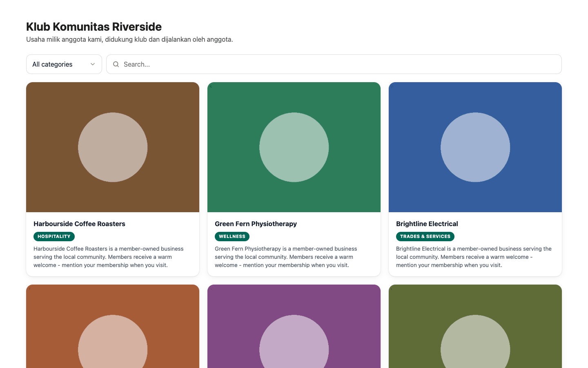Click the TRADES & SERVICES category badge
This screenshot has height=368, width=588.
pyautogui.click(x=425, y=236)
